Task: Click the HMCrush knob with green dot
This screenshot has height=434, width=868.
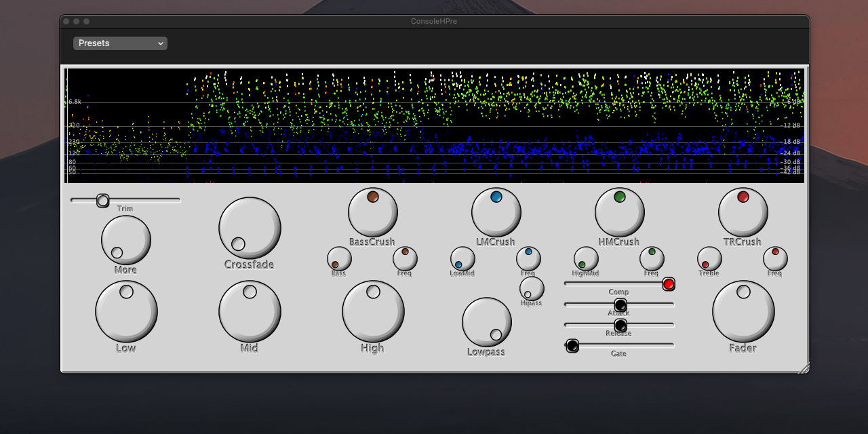Action: click(x=620, y=213)
